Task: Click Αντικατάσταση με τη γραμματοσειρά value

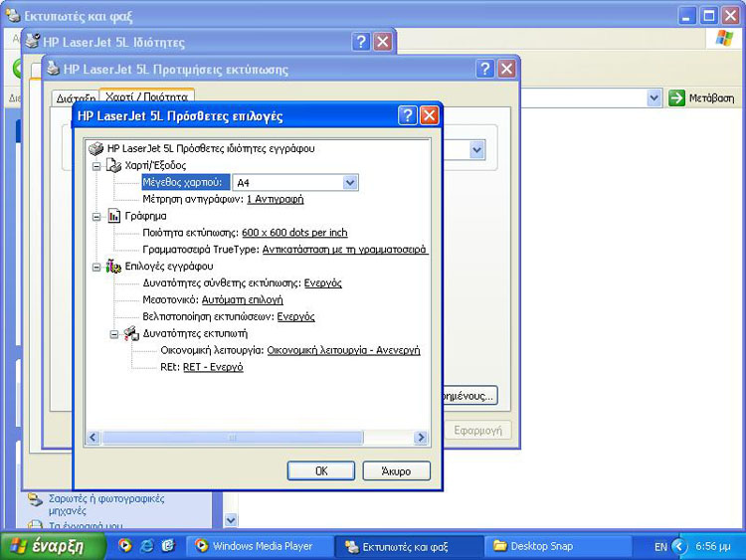Action: [344, 250]
